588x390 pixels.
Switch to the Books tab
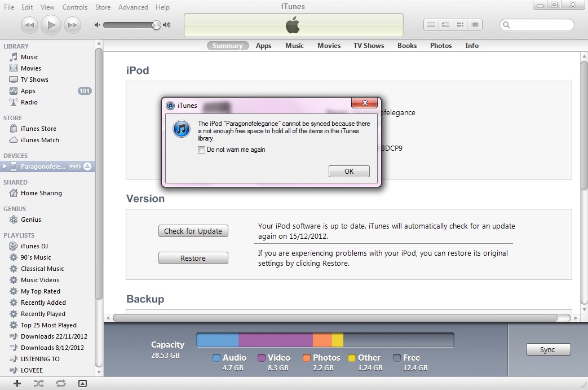tap(407, 45)
